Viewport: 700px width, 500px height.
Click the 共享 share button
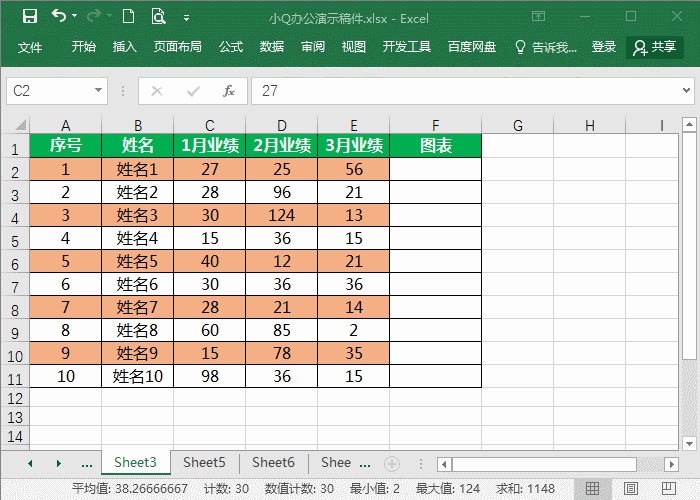click(655, 47)
